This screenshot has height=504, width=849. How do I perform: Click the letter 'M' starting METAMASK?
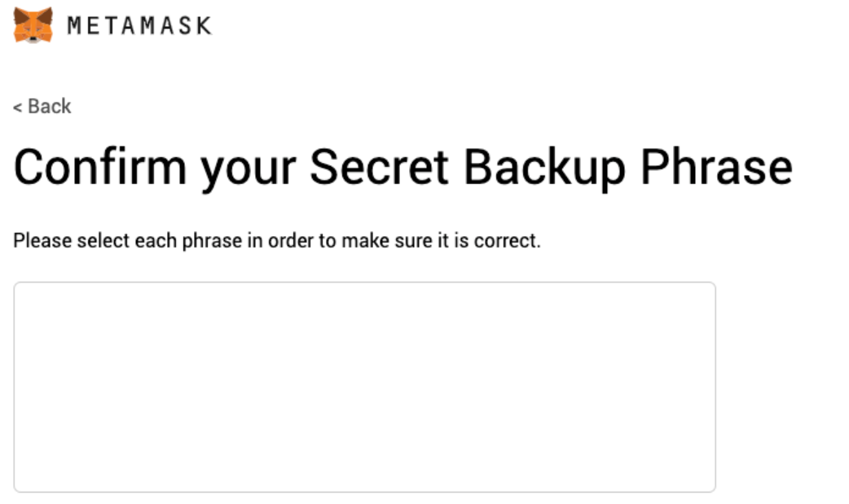[x=73, y=25]
